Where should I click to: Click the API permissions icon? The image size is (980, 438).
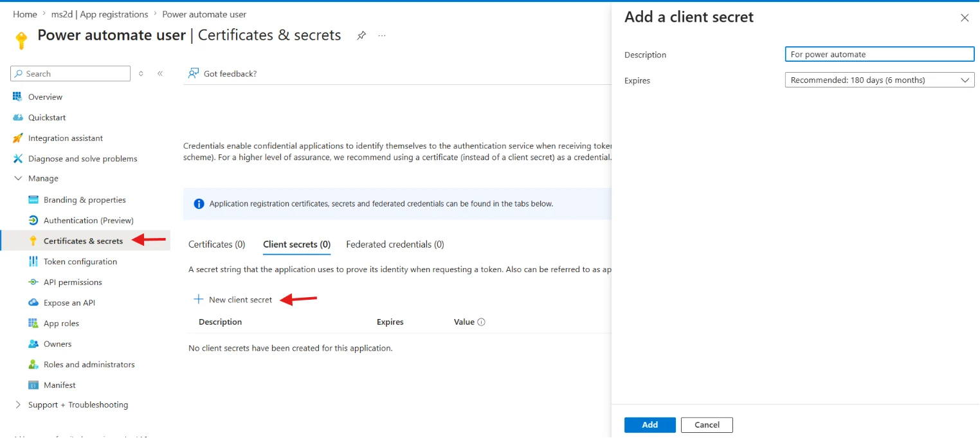[33, 282]
